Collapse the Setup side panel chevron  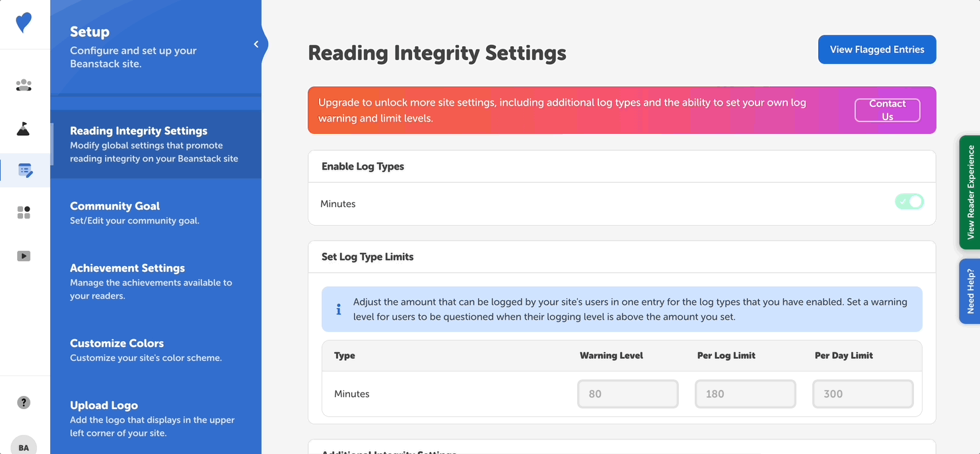coord(256,44)
